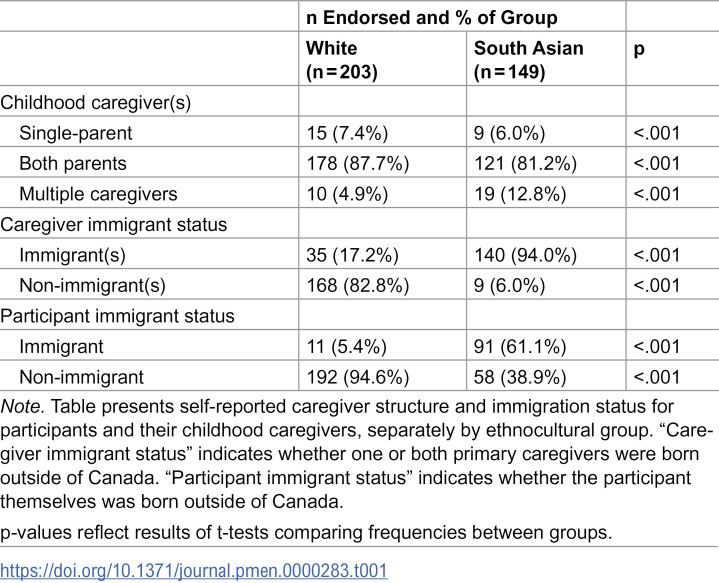Click the p column header
Screen dimensions: 719x583
[x=639, y=49]
